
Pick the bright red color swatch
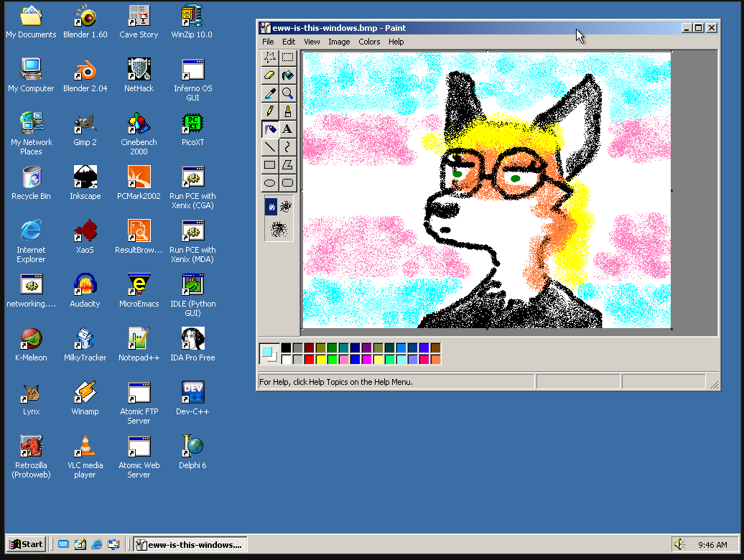309,360
